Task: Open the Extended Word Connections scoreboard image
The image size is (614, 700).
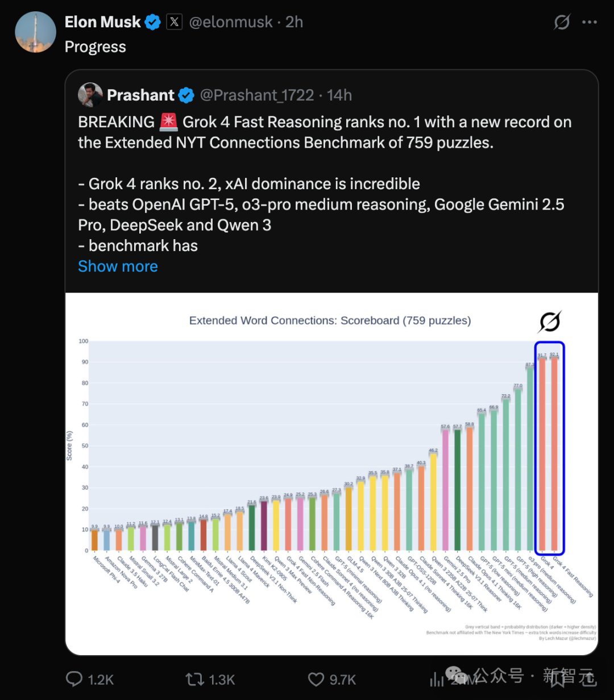Action: point(331,466)
